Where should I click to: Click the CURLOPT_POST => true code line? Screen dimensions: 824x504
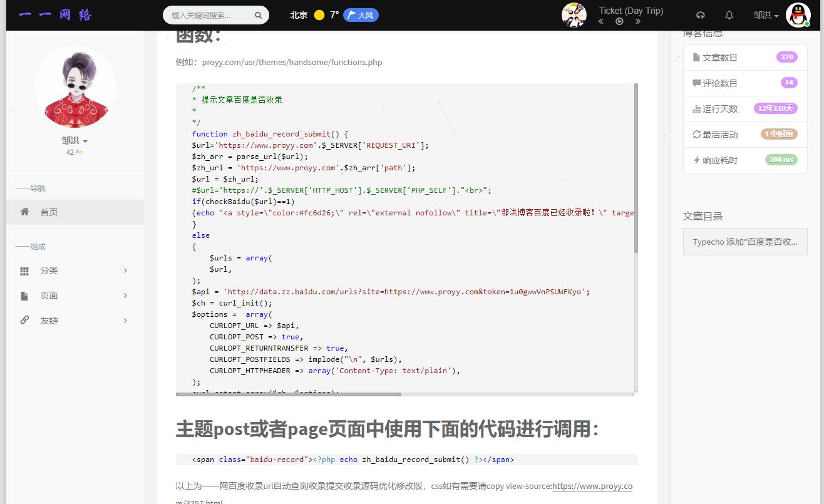(256, 336)
